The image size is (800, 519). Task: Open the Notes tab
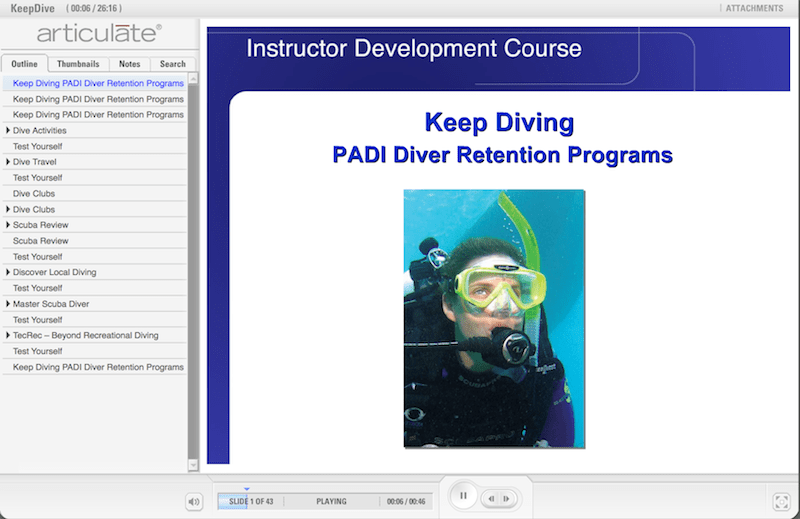[x=130, y=64]
